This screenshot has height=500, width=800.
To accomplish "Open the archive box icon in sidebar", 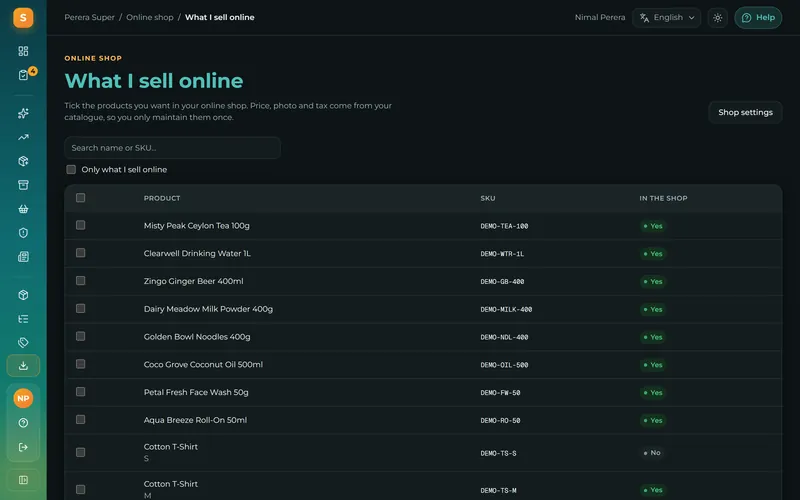I will 23,185.
